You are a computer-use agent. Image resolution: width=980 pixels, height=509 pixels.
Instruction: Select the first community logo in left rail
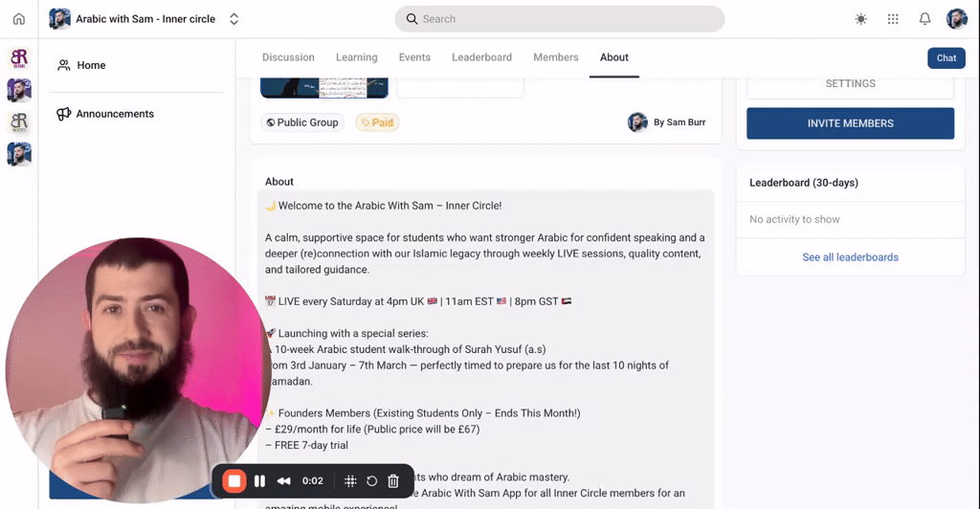tap(19, 58)
